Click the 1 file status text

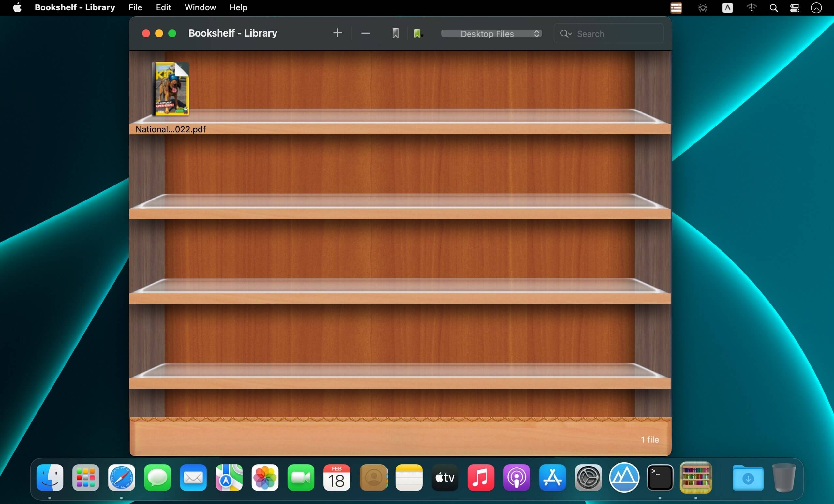(x=649, y=439)
